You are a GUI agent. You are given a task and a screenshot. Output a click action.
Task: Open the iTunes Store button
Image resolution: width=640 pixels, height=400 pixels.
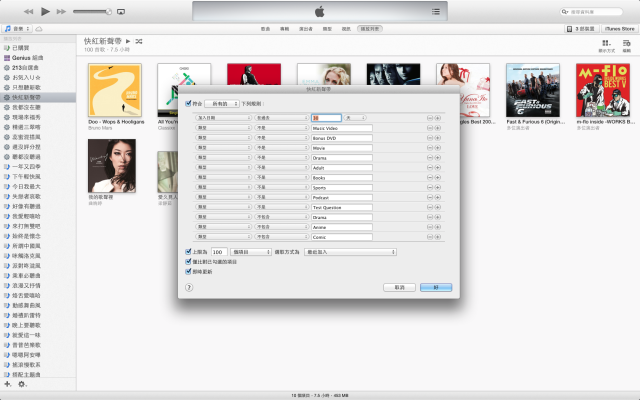pyautogui.click(x=620, y=29)
